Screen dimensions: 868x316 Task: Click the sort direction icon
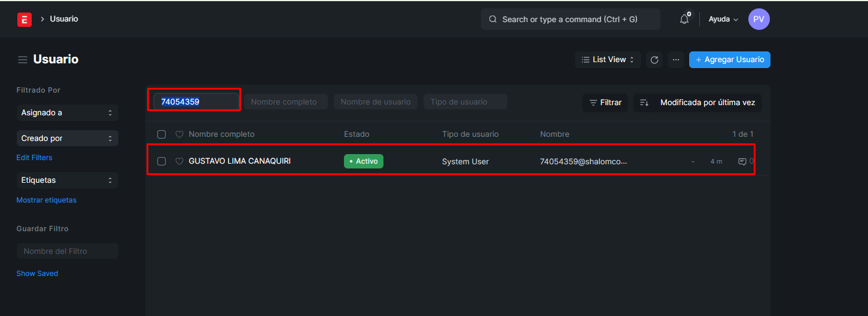coord(644,103)
